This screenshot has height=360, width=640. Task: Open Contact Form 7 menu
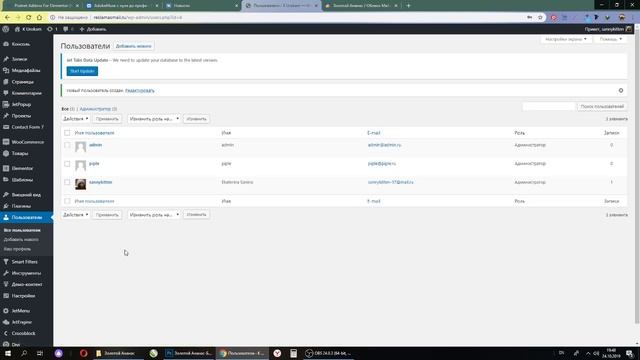click(26, 127)
